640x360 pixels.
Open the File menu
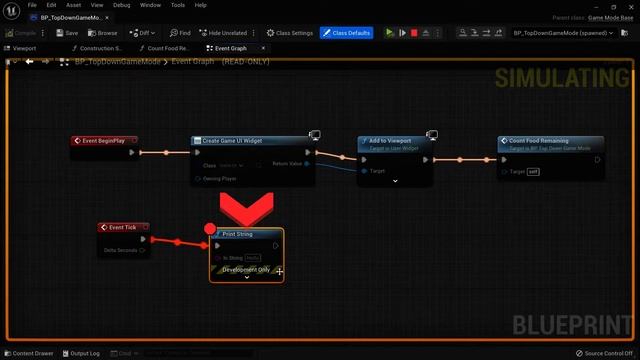[x=32, y=5]
